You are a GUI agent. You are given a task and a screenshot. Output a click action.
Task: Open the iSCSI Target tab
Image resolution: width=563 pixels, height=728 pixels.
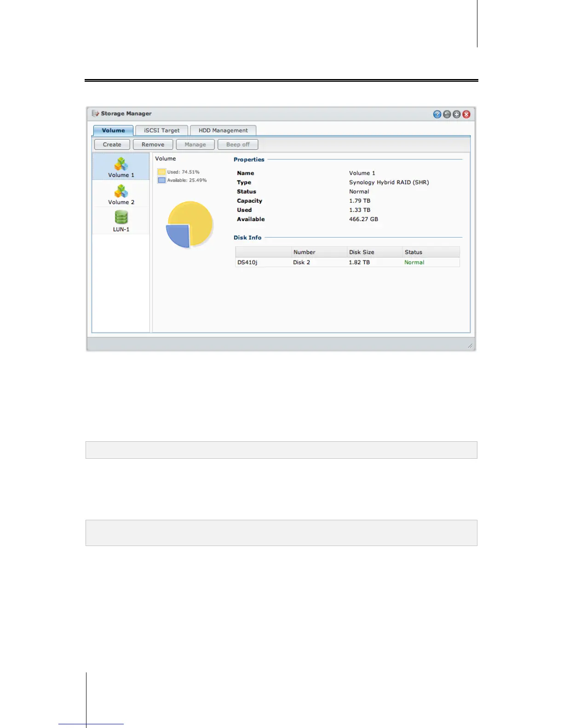point(161,131)
